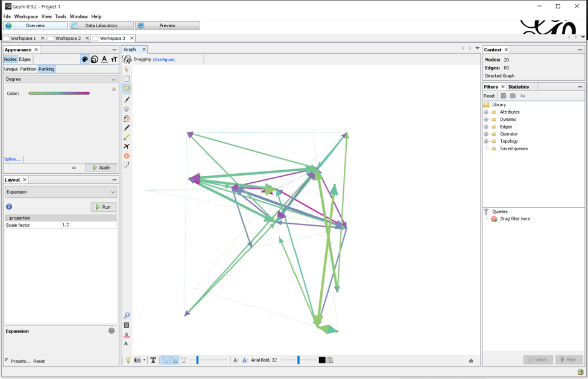Switch to the Data Laboratory view

click(x=101, y=25)
